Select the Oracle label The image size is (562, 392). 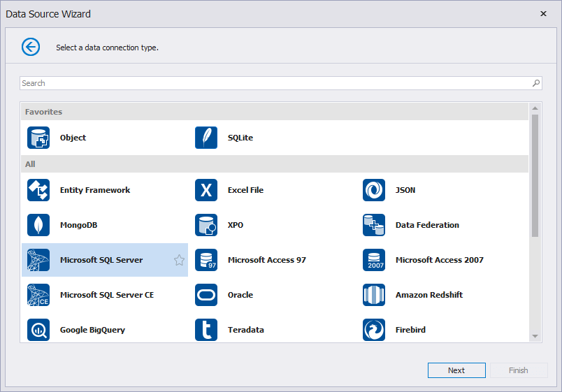pos(240,295)
